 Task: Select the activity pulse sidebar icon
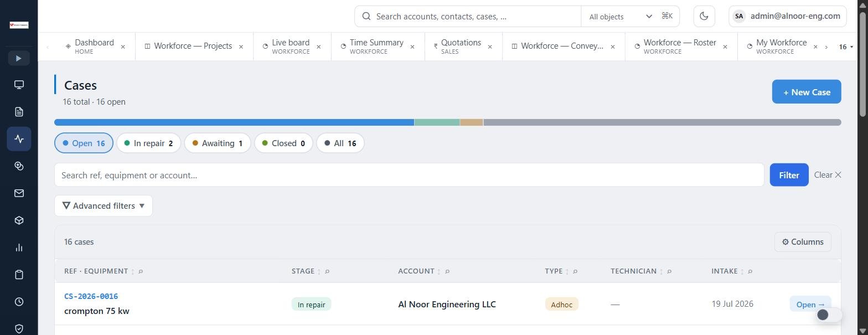pyautogui.click(x=19, y=139)
